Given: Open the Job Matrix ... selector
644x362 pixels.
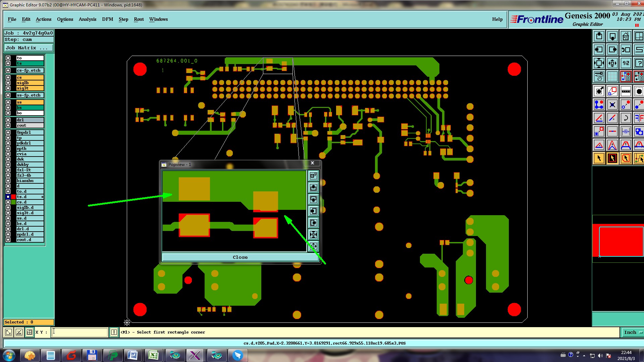Looking at the screenshot, I should click(29, 48).
